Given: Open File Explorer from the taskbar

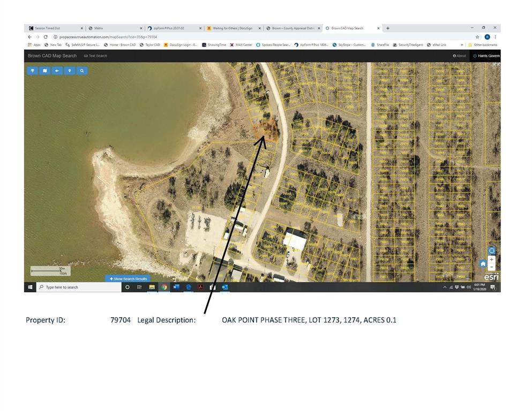Looking at the screenshot, I should pyautogui.click(x=152, y=287).
